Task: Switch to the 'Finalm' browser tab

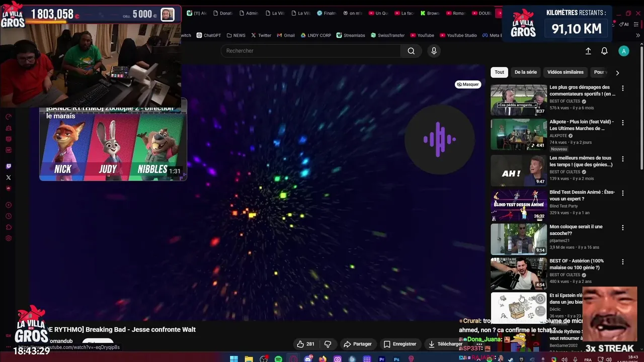Action: (x=327, y=13)
